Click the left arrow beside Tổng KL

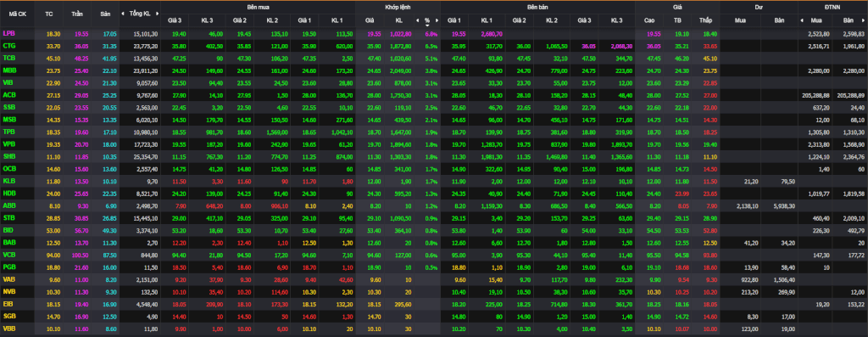coord(124,12)
